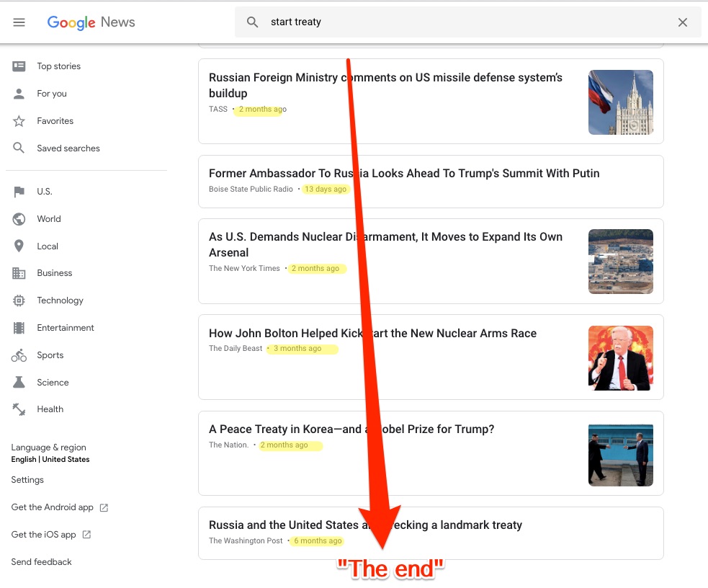Click the Russian flag building thumbnail
708x588 pixels.
[x=620, y=102]
